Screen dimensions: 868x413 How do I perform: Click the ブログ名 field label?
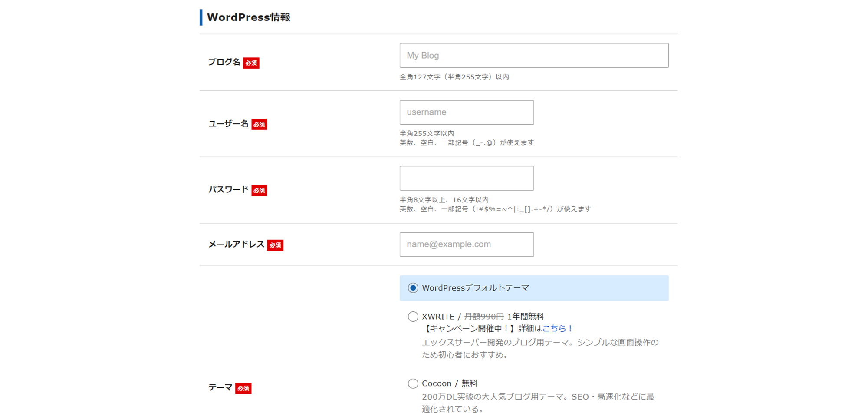pyautogui.click(x=224, y=62)
